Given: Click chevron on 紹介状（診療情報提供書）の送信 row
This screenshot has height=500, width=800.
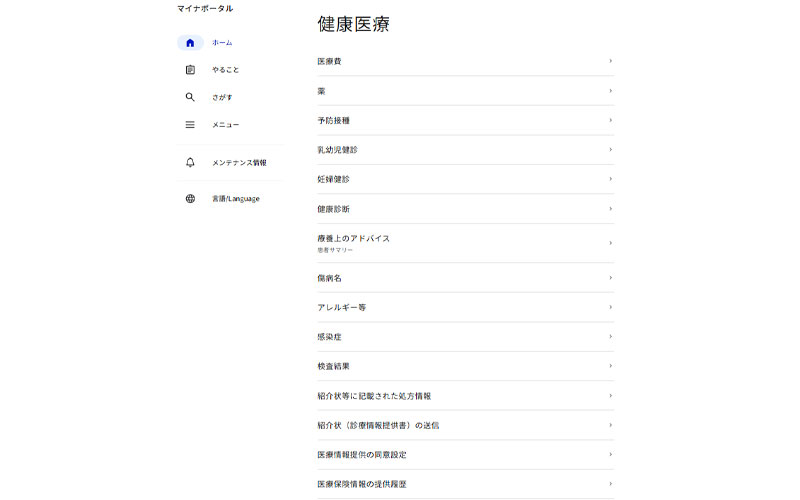Looking at the screenshot, I should pyautogui.click(x=610, y=425).
